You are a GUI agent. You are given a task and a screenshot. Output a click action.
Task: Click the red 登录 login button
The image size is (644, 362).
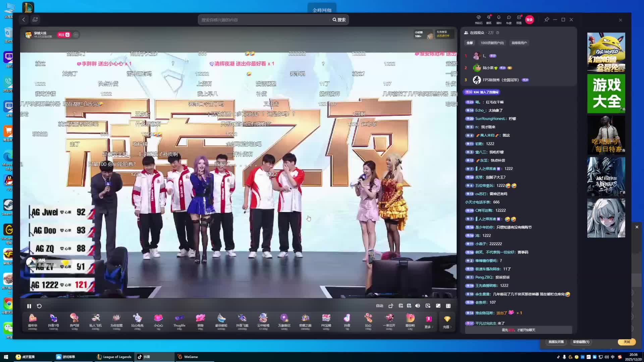pos(529,19)
